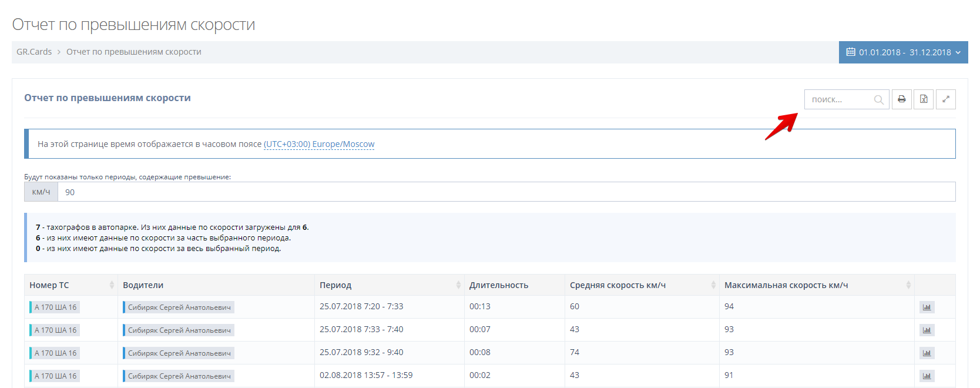The image size is (980, 388).
Task: Open the date range 01.01.2018 - 31.12.2018 dropdown
Action: [x=903, y=52]
